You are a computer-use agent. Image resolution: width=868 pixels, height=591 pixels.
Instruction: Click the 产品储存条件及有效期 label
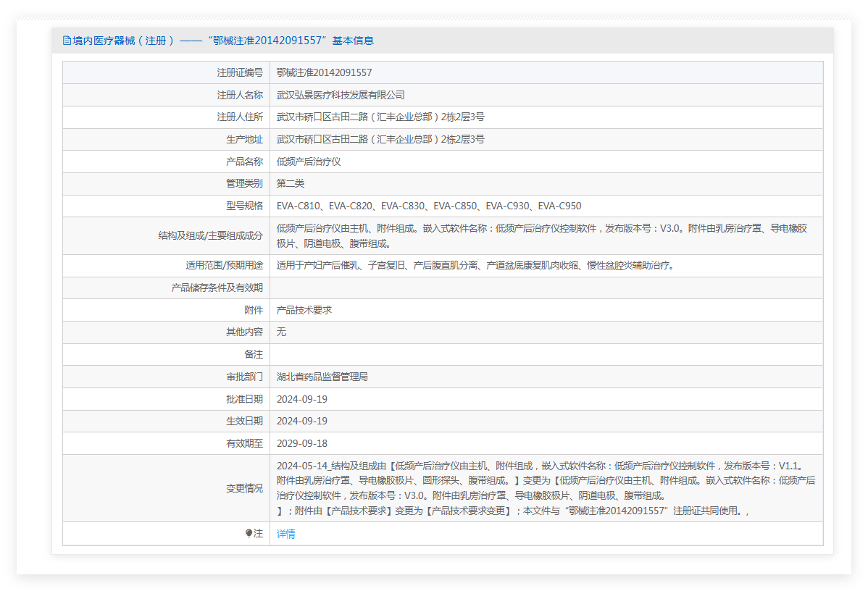click(x=217, y=288)
